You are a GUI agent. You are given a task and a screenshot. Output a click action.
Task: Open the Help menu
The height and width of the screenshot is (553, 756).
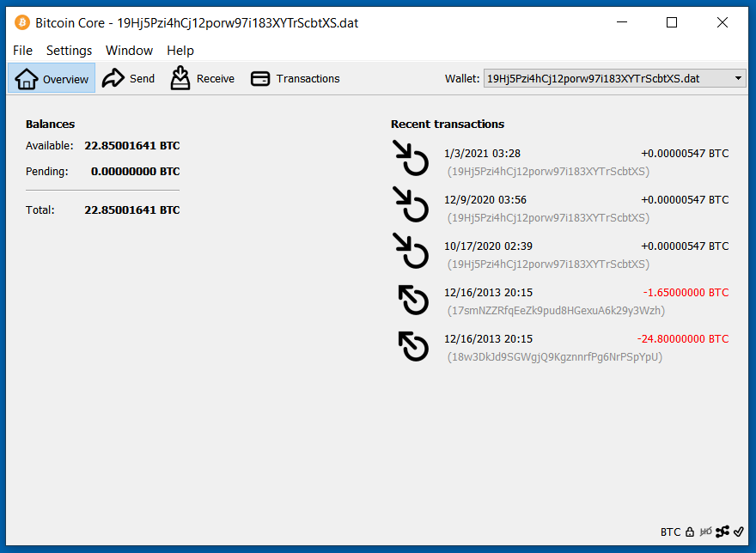(180, 51)
